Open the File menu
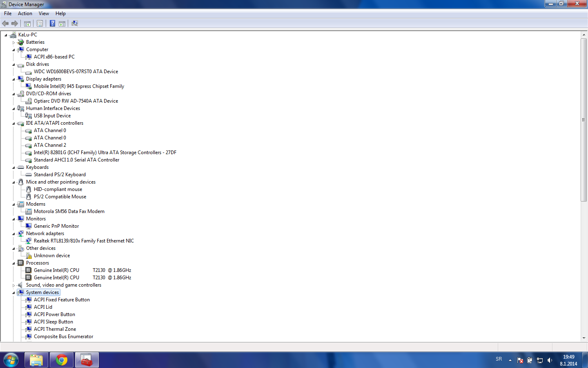 point(8,13)
